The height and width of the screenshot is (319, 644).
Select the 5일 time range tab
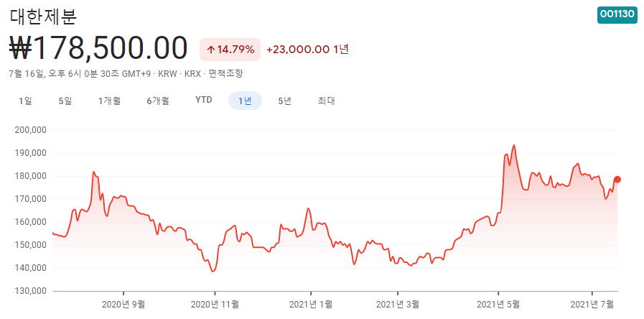click(65, 101)
